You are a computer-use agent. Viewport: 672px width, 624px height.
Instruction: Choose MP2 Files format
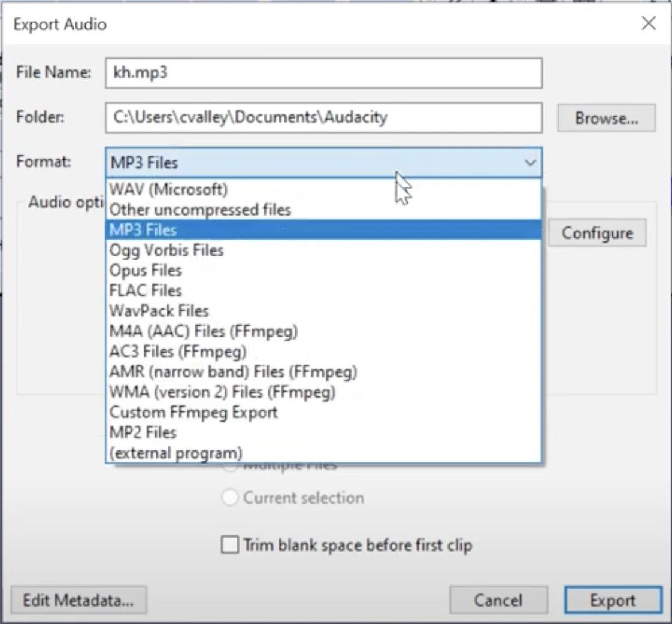click(143, 432)
